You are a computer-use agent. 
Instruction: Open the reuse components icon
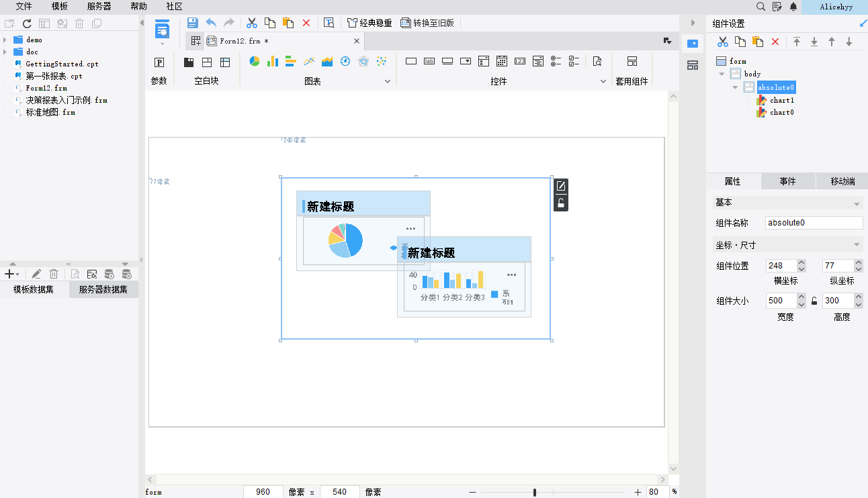632,61
